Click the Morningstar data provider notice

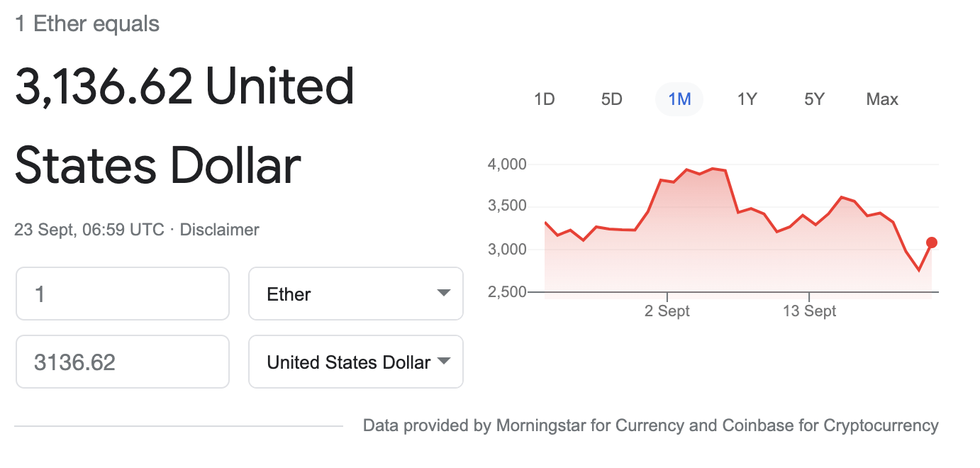(650, 425)
